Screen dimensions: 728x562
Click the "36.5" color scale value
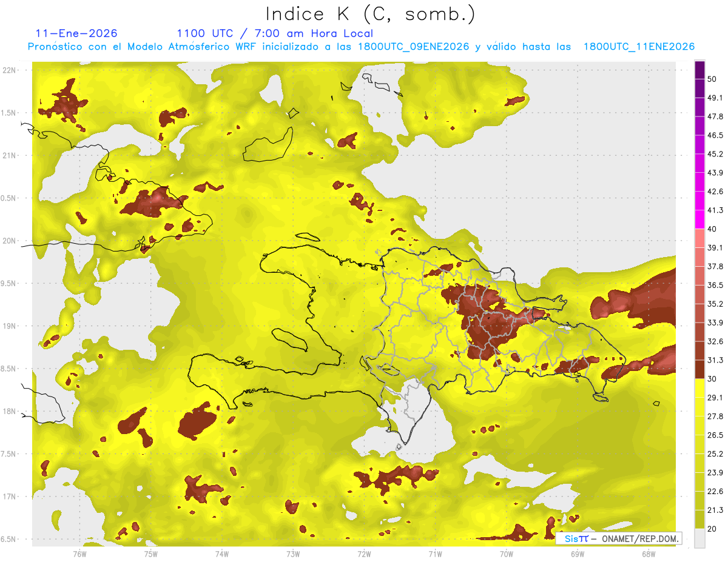pyautogui.click(x=715, y=285)
